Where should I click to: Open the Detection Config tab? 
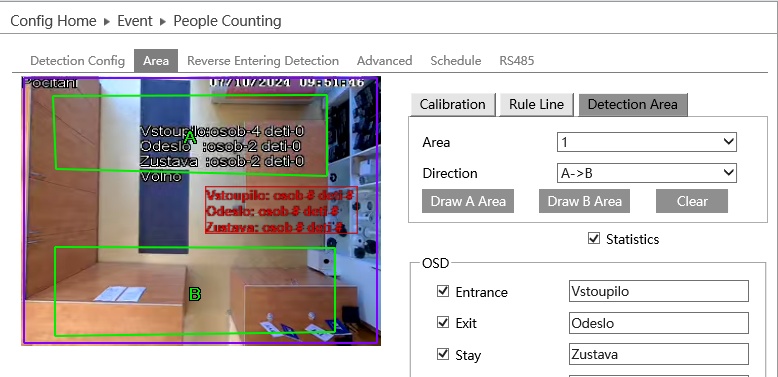77,61
